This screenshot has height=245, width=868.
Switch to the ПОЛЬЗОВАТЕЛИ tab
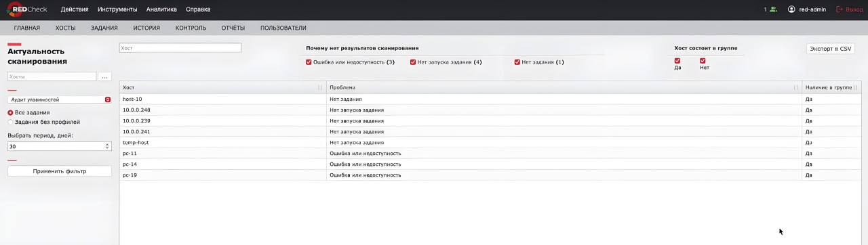point(283,28)
